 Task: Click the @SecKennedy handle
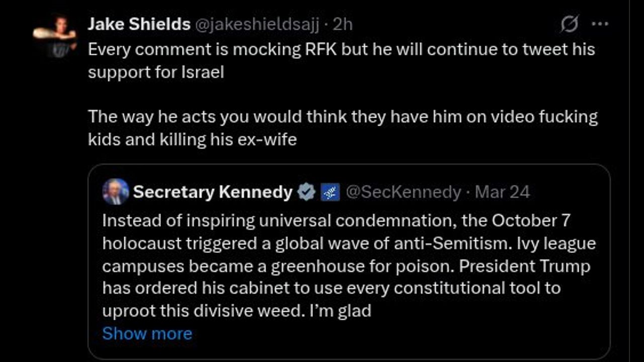(x=404, y=192)
